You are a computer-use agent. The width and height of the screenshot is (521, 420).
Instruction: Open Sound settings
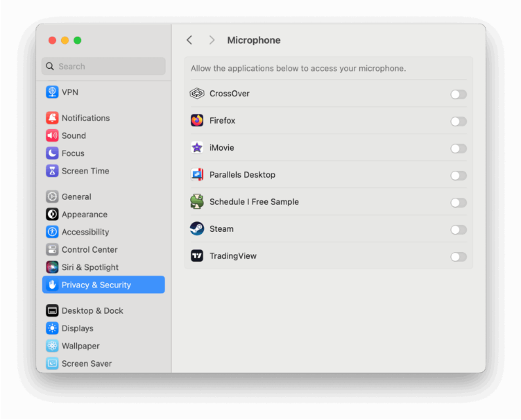pyautogui.click(x=103, y=135)
